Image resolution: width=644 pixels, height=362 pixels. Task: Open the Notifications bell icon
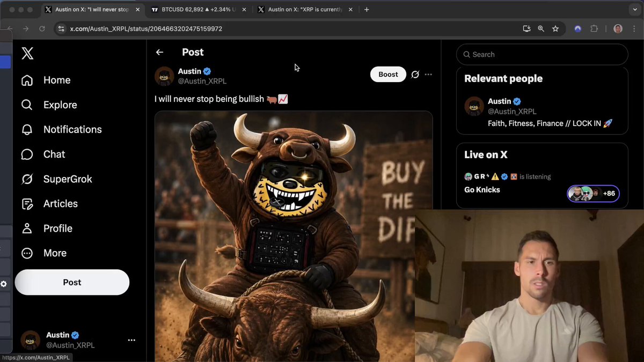tap(27, 129)
